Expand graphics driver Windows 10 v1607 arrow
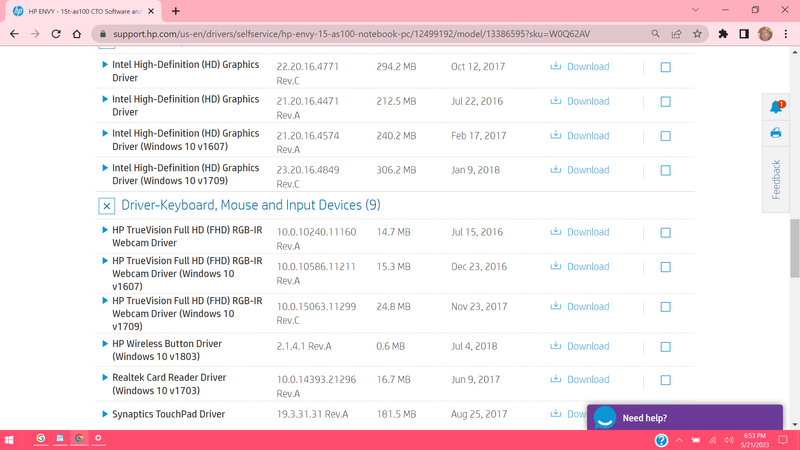Viewport: 800px width, 450px height. click(x=105, y=133)
